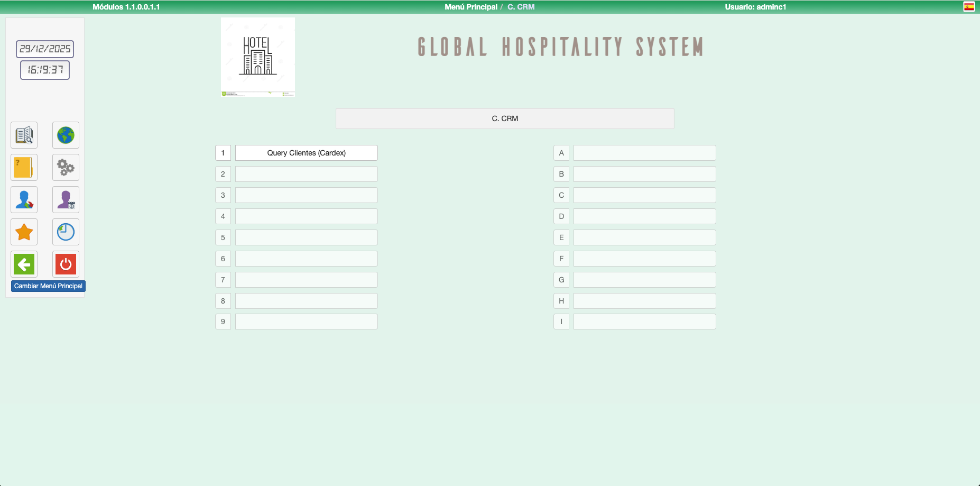Click the open book with magnifier icon
The width and height of the screenshot is (980, 486).
point(24,135)
